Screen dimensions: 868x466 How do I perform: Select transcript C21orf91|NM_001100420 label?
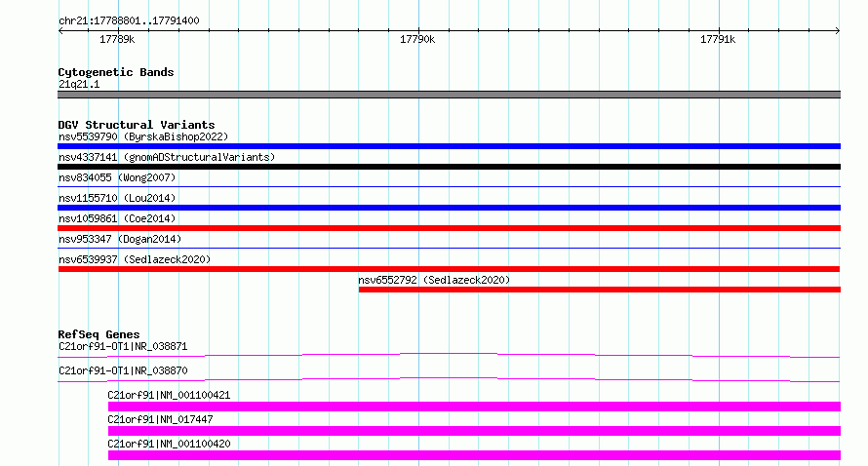point(169,444)
